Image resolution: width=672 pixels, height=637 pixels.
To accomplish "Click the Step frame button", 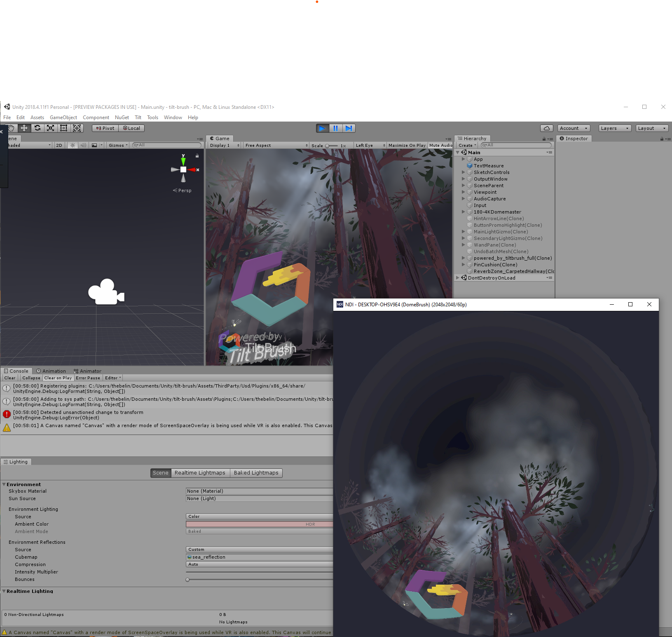I will (x=349, y=128).
